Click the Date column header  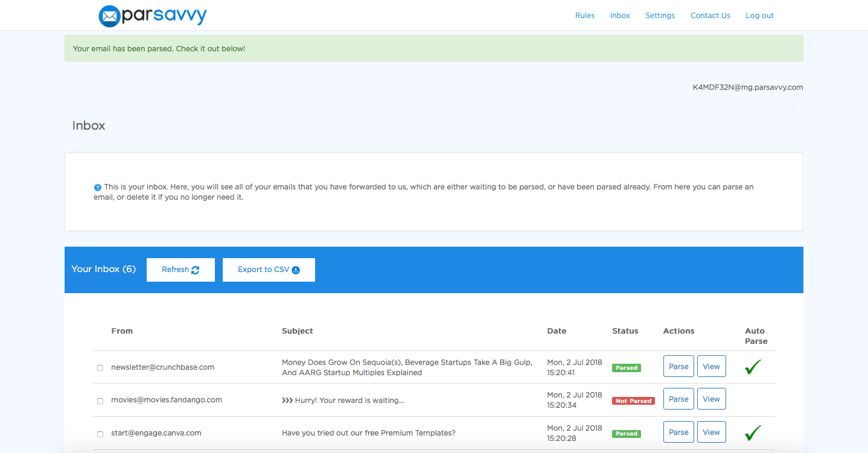(557, 331)
